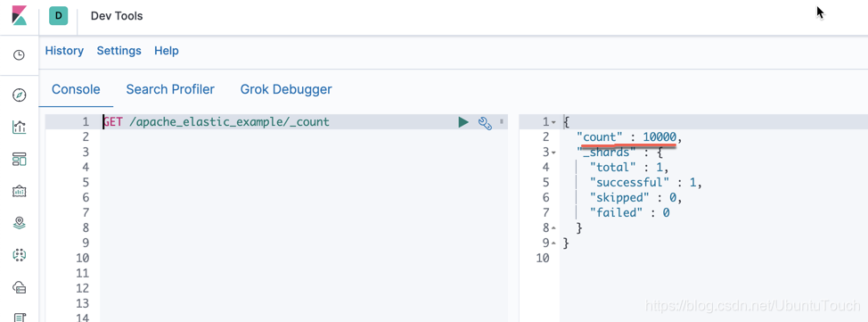Open Infrastructure icon in sidebar
This screenshot has width=868, height=322.
(19, 287)
